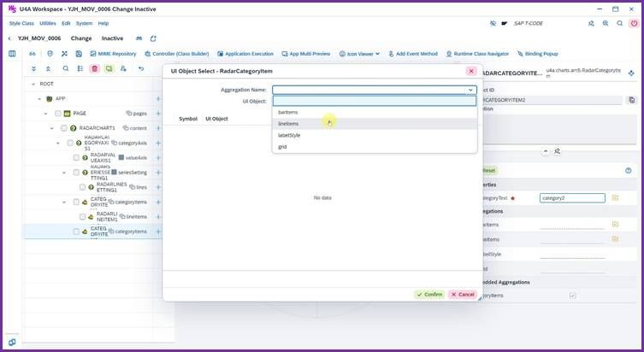Image resolution: width=644 pixels, height=352 pixels.
Task: Click the green copy UI icon
Action: tap(109, 68)
